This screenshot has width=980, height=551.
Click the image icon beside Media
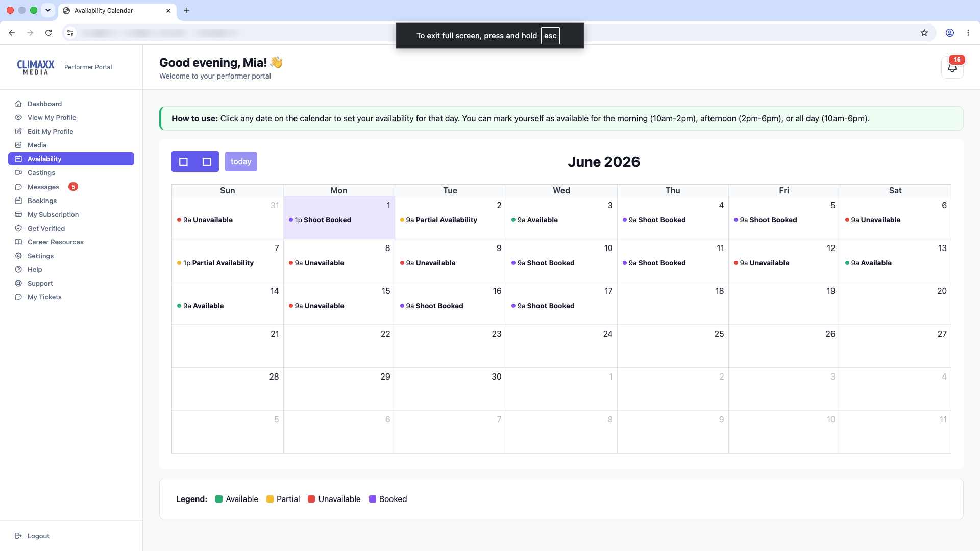(18, 145)
